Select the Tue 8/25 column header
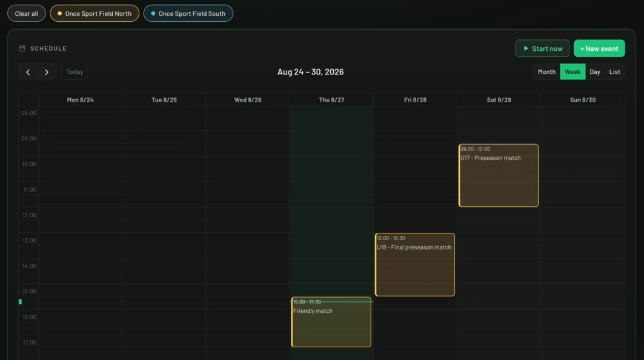 [x=164, y=100]
